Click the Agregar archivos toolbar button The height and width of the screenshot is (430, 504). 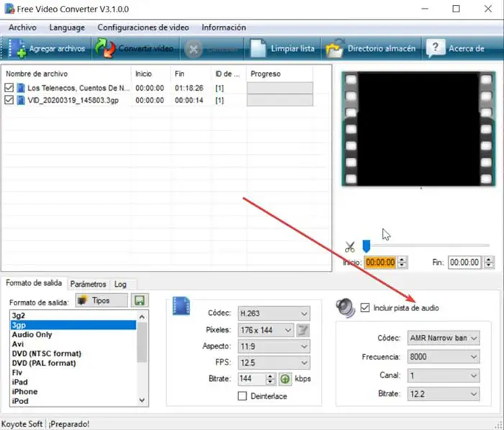47,48
